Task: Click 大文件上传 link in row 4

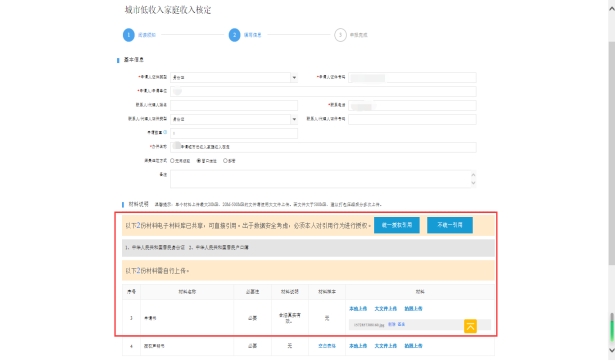Action: click(x=386, y=346)
